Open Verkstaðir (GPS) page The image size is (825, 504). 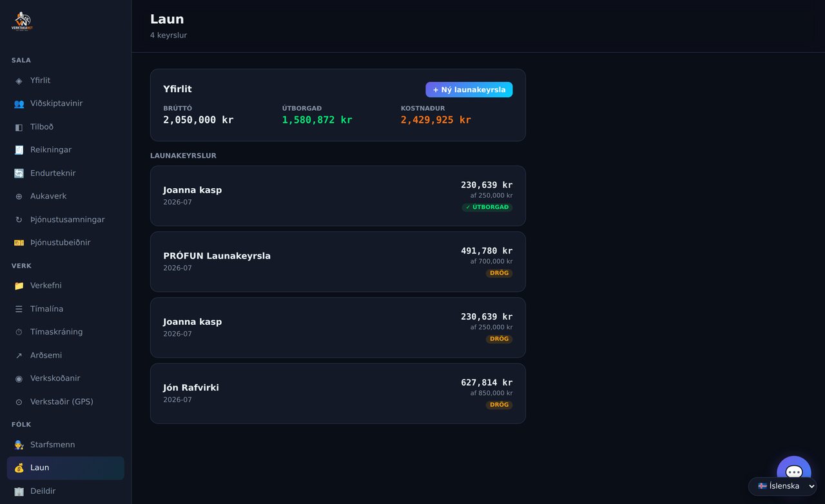coord(66,402)
